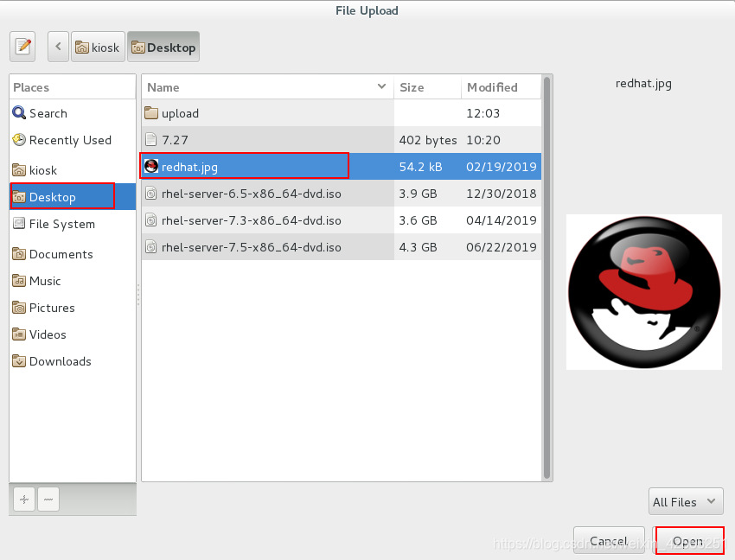Click the kiosk home icon in Places

[x=19, y=169]
